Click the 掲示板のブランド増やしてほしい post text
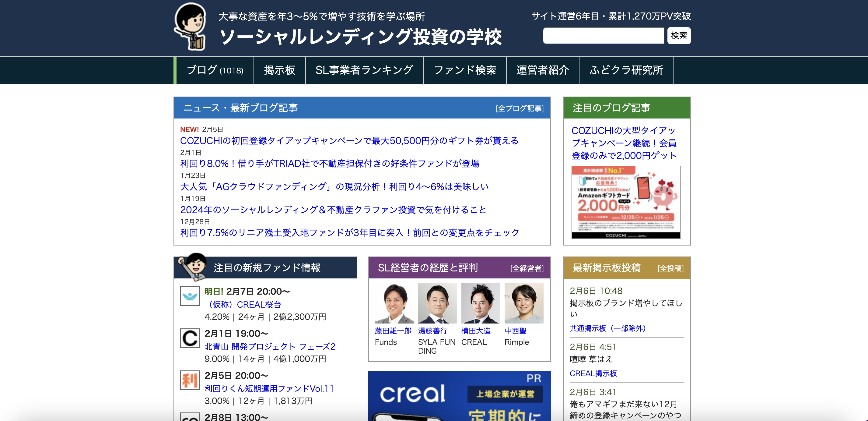This screenshot has height=421, width=868. click(626, 309)
